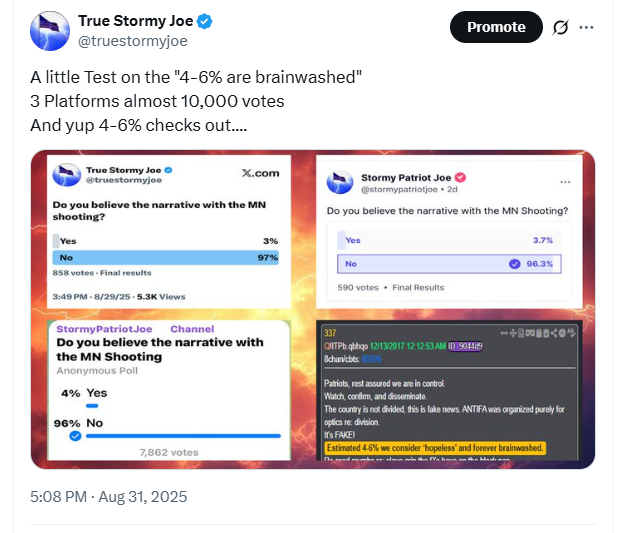Click the Stormy Patriot Joe avatar in the right poll
Image resolution: width=619 pixels, height=533 pixels.
pos(341,182)
